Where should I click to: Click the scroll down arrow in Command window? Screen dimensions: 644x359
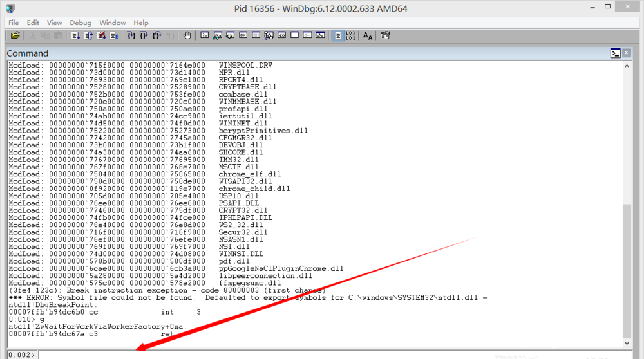[x=627, y=344]
